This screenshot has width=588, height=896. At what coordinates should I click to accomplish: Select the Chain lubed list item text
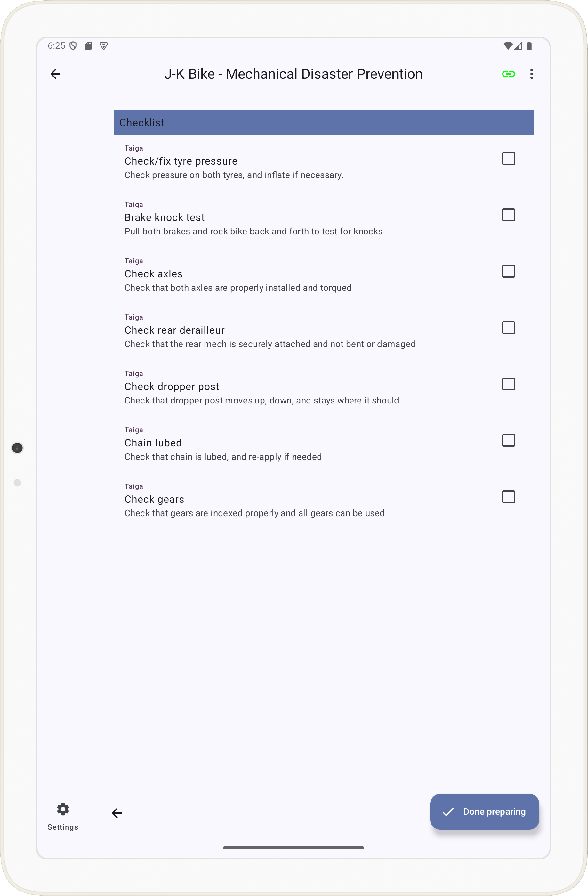pyautogui.click(x=153, y=443)
